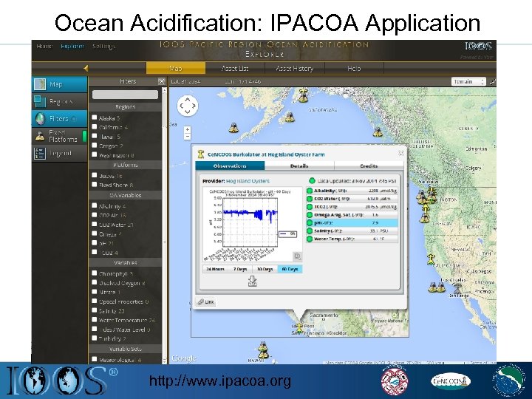Click the filter search input field
Screen dimensions: 532x399
coord(125,95)
